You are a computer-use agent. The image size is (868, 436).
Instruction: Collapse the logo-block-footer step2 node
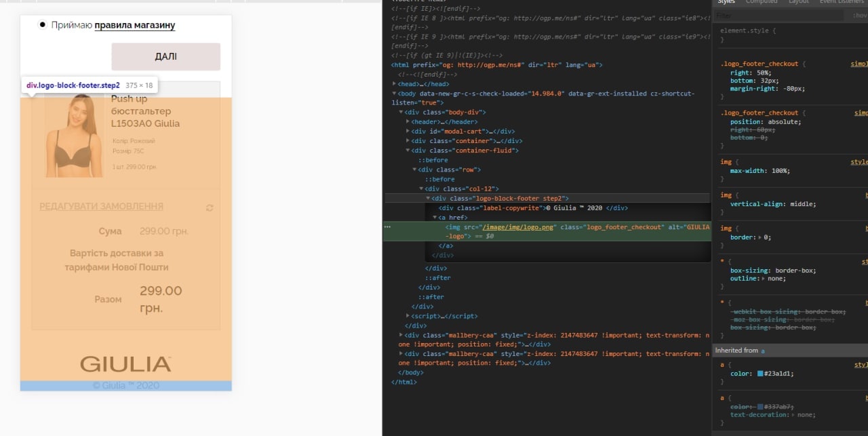tap(429, 198)
